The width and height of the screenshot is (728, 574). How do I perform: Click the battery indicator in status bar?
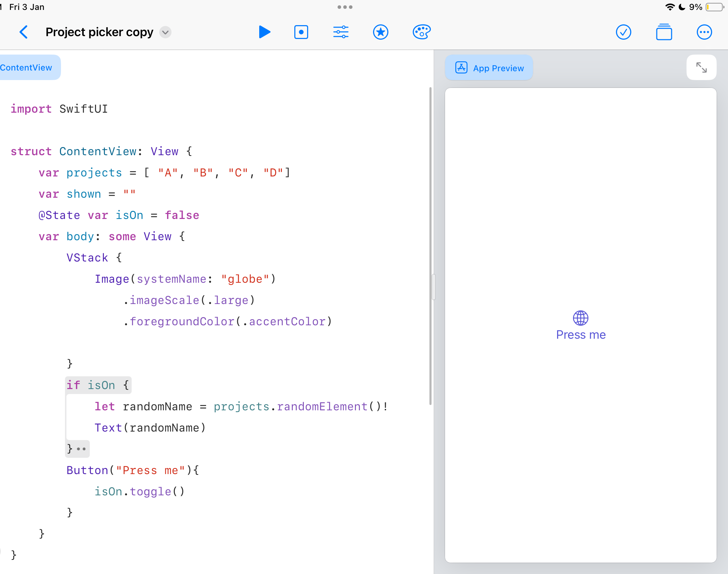click(x=715, y=7)
